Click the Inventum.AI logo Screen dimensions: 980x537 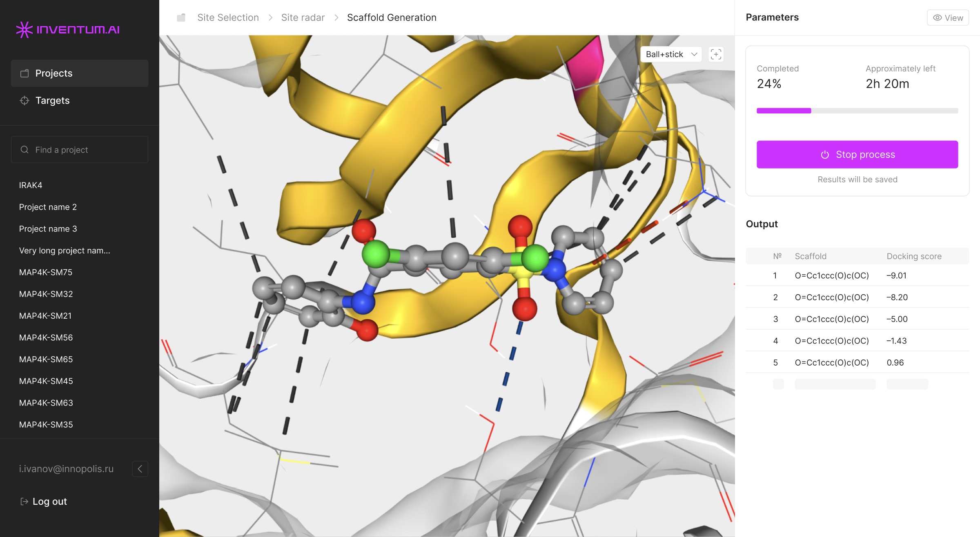[x=68, y=29]
